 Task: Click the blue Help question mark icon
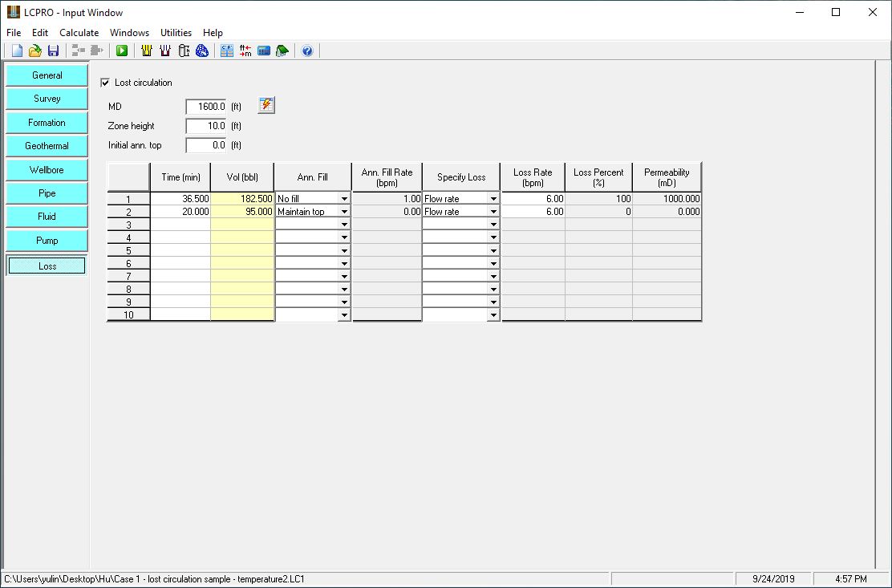(x=307, y=51)
